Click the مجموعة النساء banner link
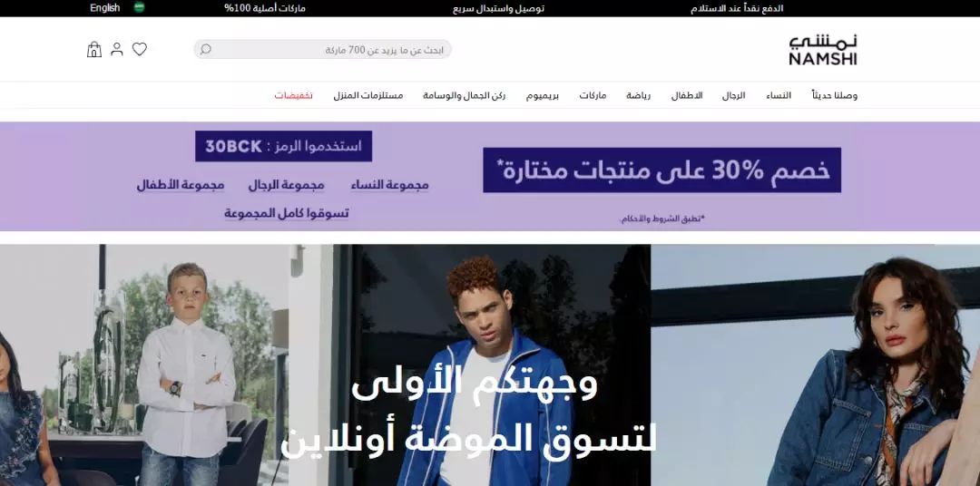980x486 pixels. pos(389,185)
